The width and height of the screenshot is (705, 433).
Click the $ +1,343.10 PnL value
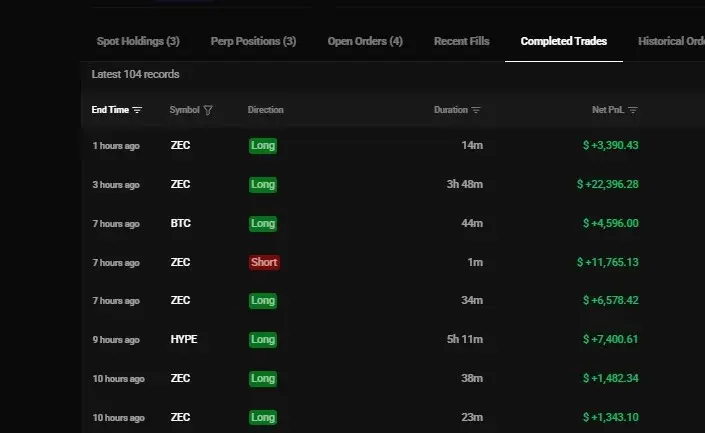coord(611,418)
